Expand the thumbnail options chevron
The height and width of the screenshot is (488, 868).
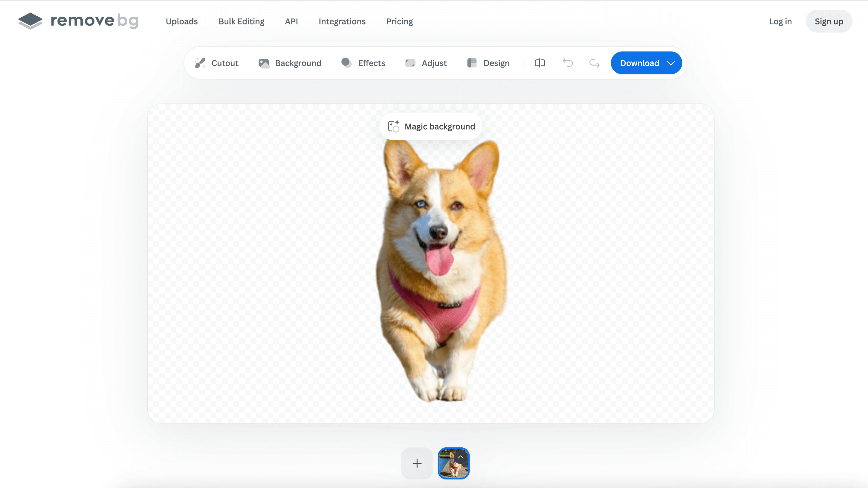point(461,457)
